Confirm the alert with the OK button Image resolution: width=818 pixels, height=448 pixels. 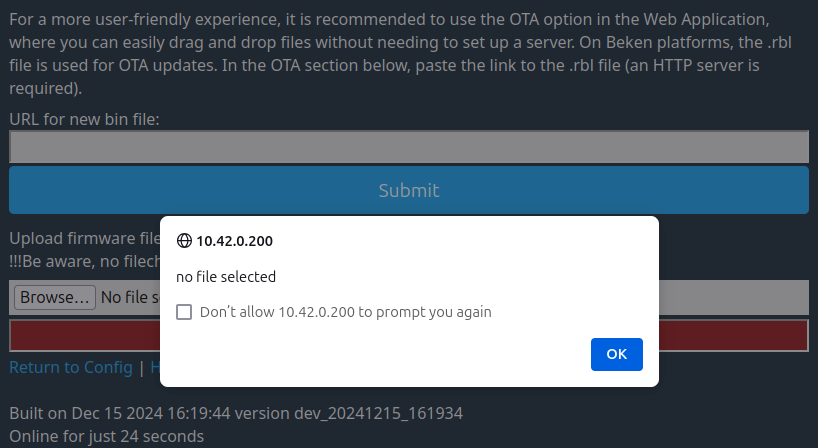coord(617,354)
